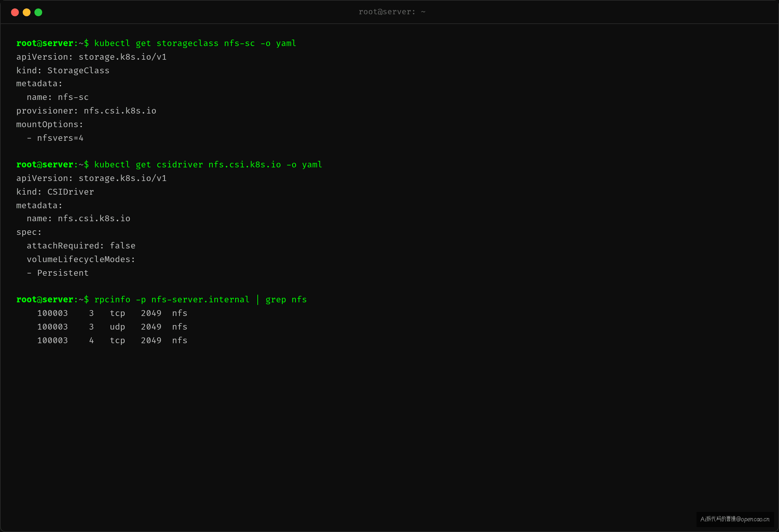This screenshot has width=779, height=532.
Task: Click the yellow minimize window button
Action: (27, 12)
